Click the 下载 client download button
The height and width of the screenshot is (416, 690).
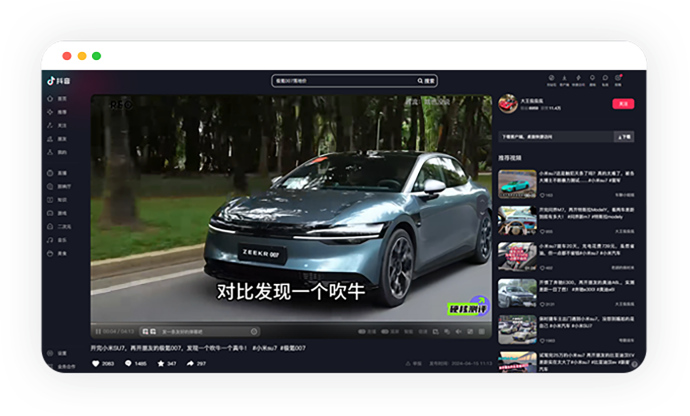tap(624, 137)
